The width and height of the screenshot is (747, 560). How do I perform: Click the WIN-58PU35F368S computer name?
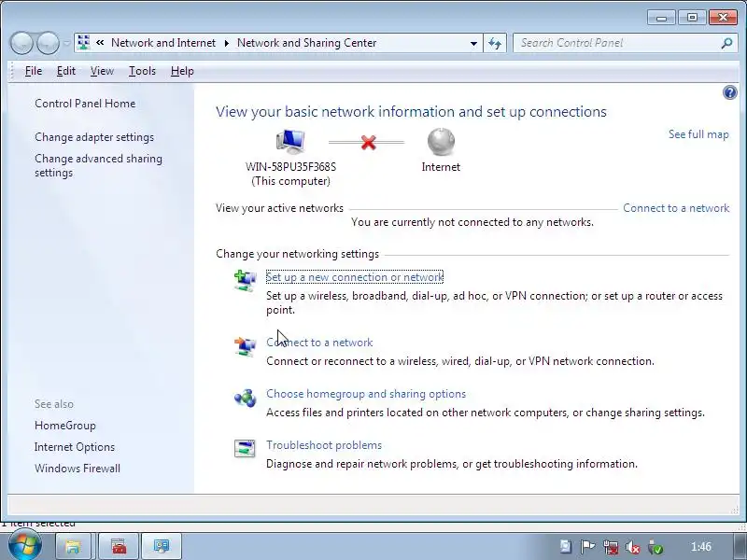click(x=290, y=167)
